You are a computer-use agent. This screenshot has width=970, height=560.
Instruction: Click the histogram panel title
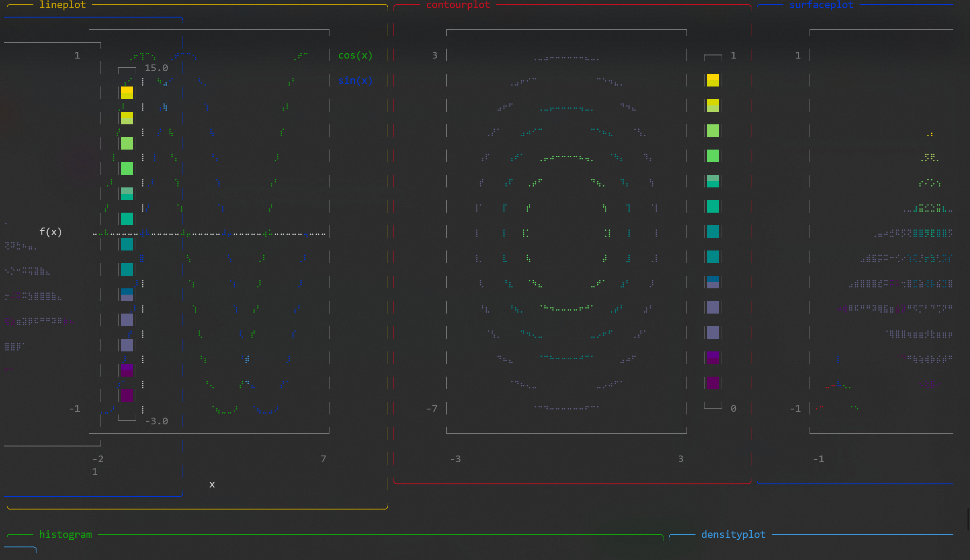click(65, 534)
